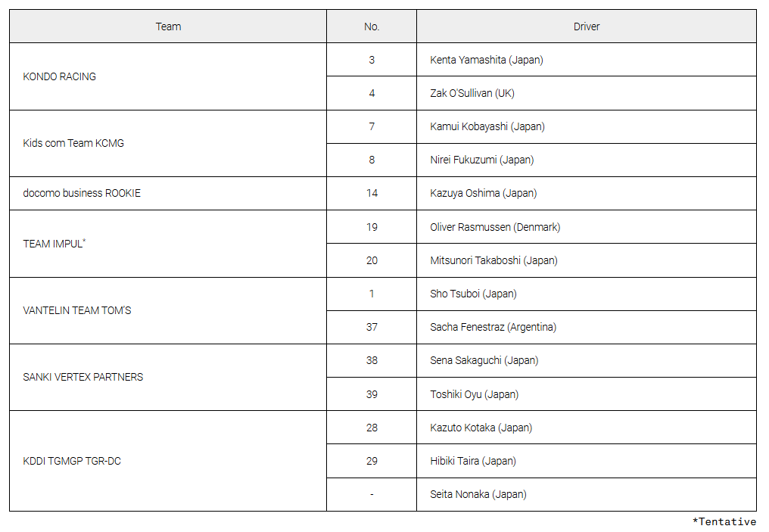Click the Team column header

click(168, 26)
